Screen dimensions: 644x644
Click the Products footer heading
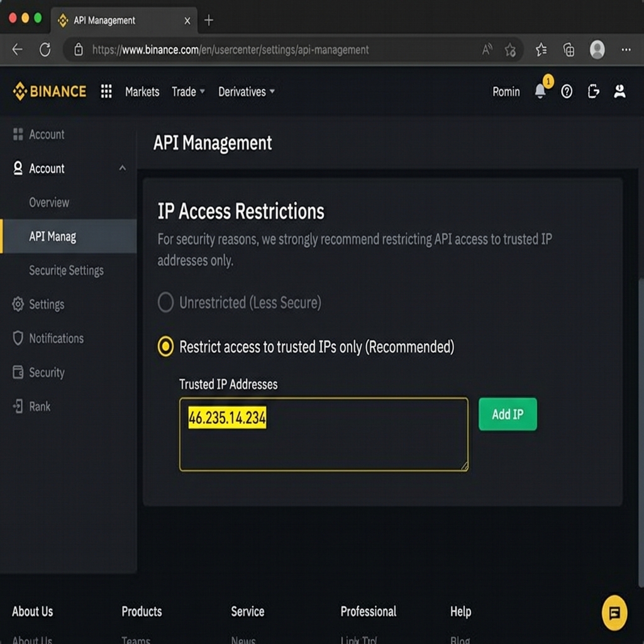[x=142, y=611]
